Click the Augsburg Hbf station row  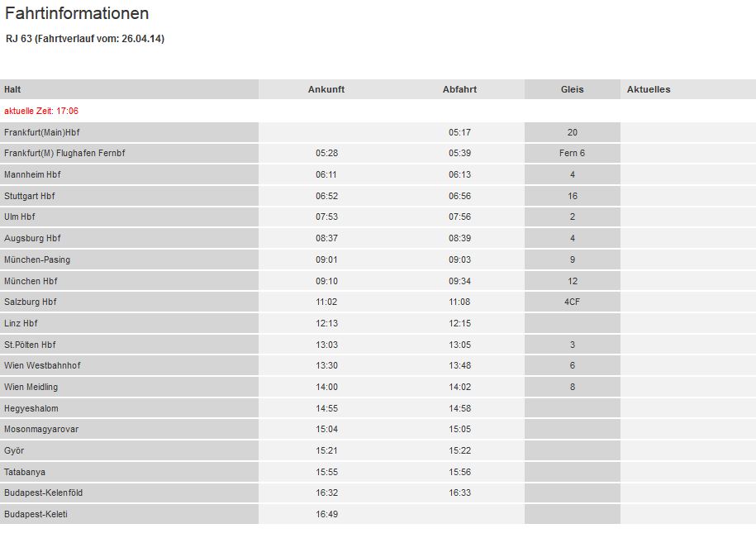coord(32,238)
